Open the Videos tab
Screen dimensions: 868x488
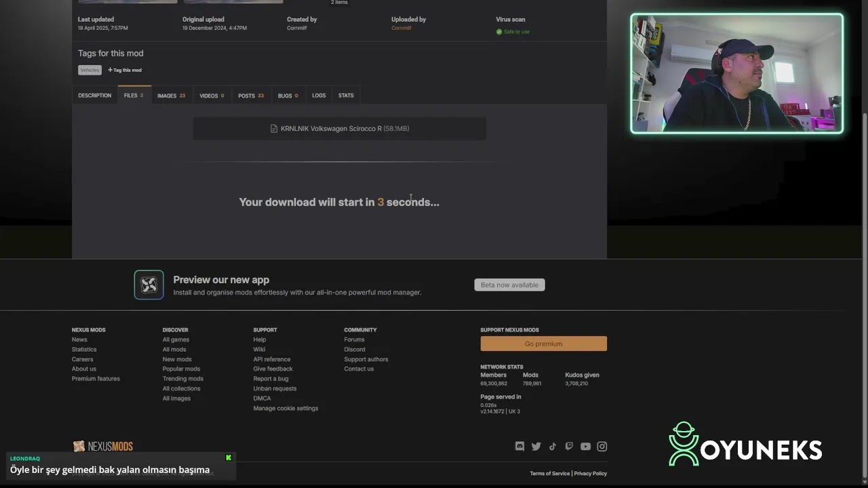pyautogui.click(x=212, y=96)
